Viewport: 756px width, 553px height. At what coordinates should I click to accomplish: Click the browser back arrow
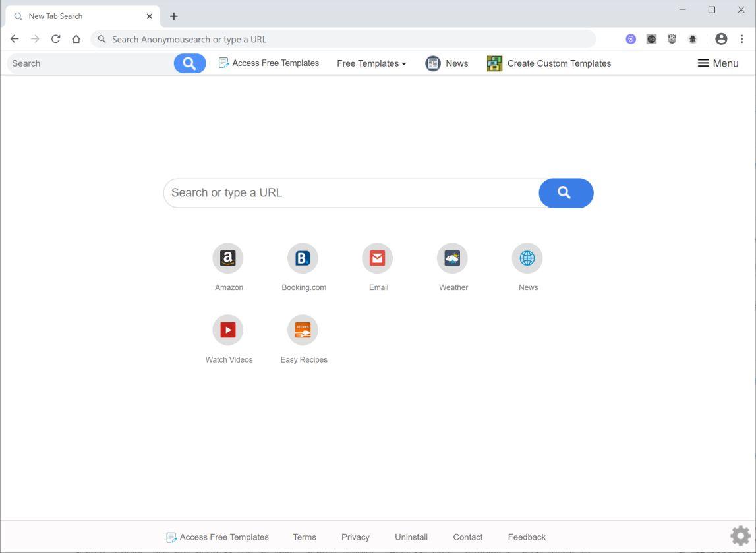(15, 39)
